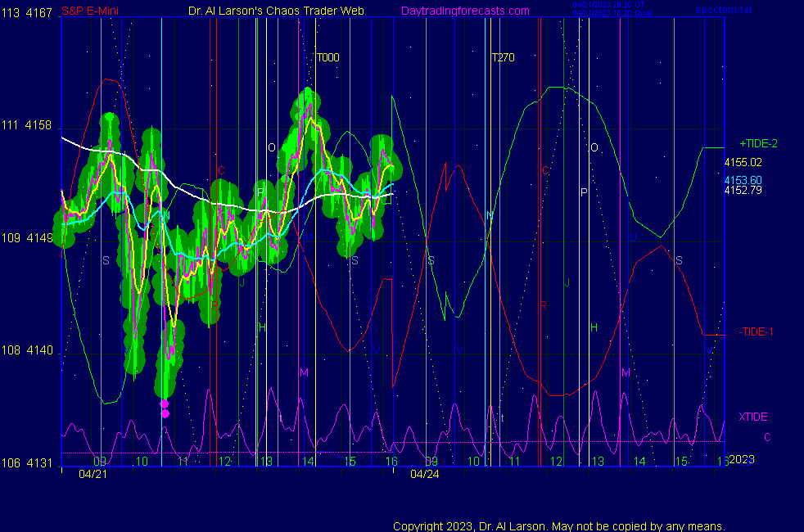This screenshot has height=532, width=804.
Task: Click the magenta 'M' label on 04/21
Action: (304, 372)
